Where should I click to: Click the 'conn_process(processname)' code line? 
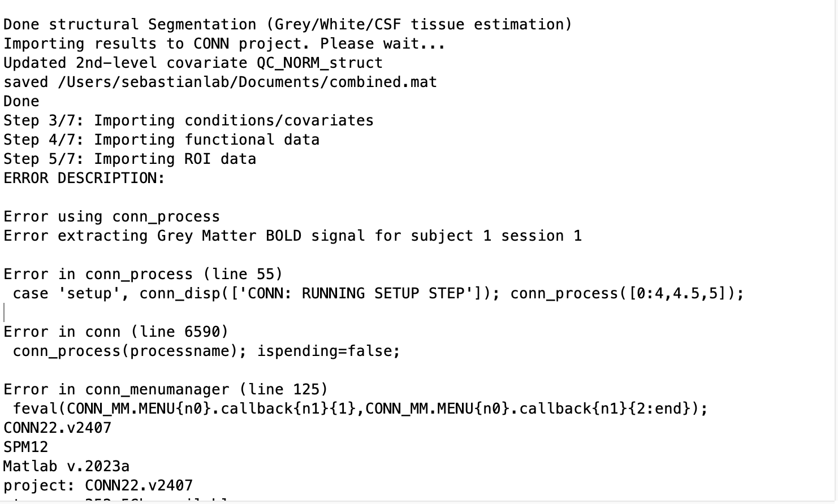pos(206,351)
